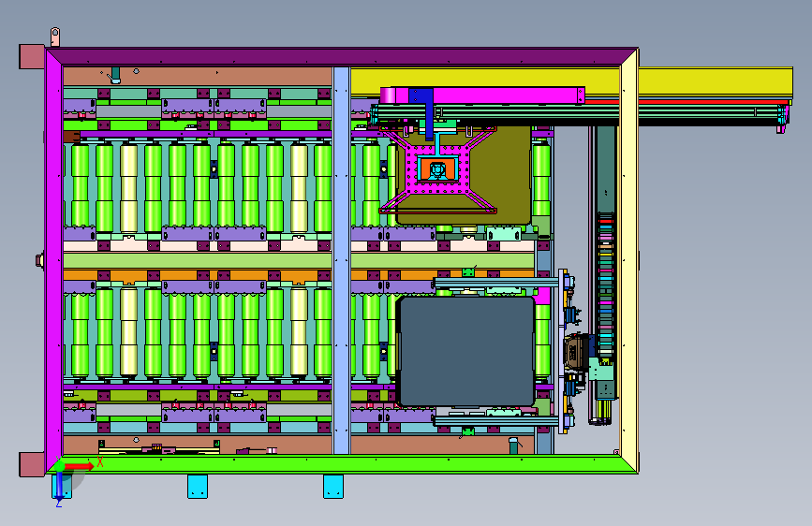812x526 pixels.
Task: Select the bright green bottom frame rail
Action: click(342, 464)
